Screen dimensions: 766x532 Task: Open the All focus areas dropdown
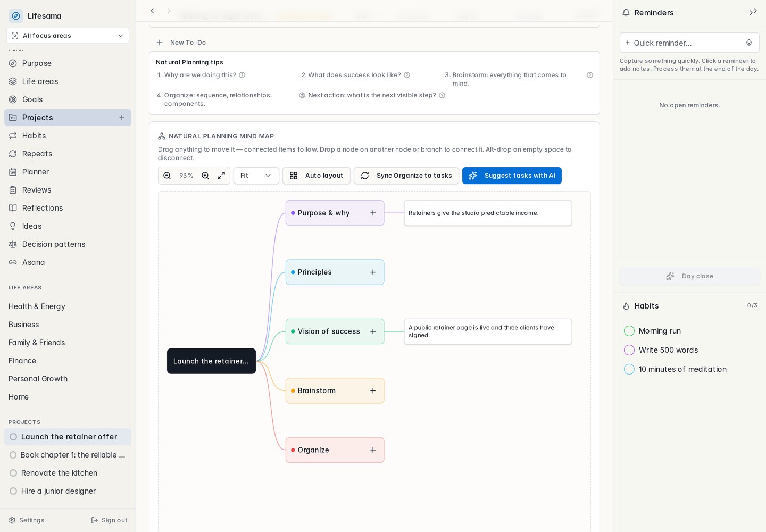click(68, 36)
